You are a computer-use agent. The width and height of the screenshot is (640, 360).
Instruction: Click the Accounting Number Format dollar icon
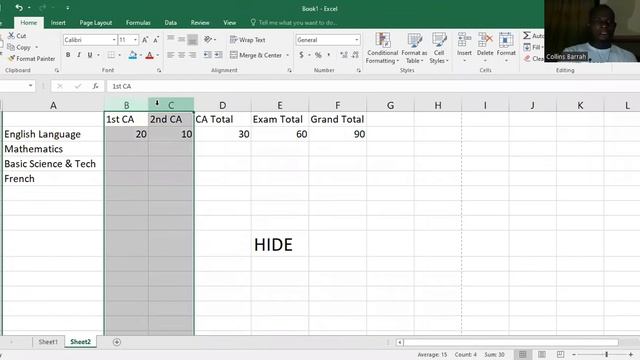tap(301, 55)
